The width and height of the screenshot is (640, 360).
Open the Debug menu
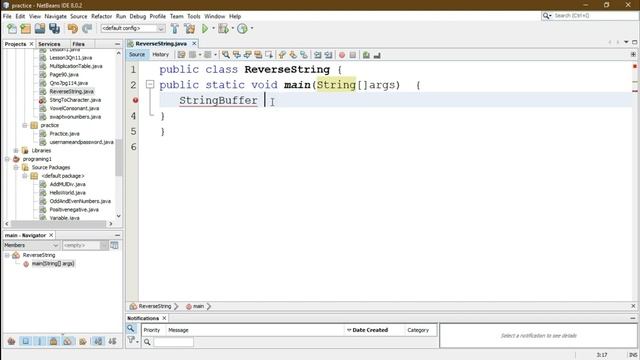click(x=138, y=16)
